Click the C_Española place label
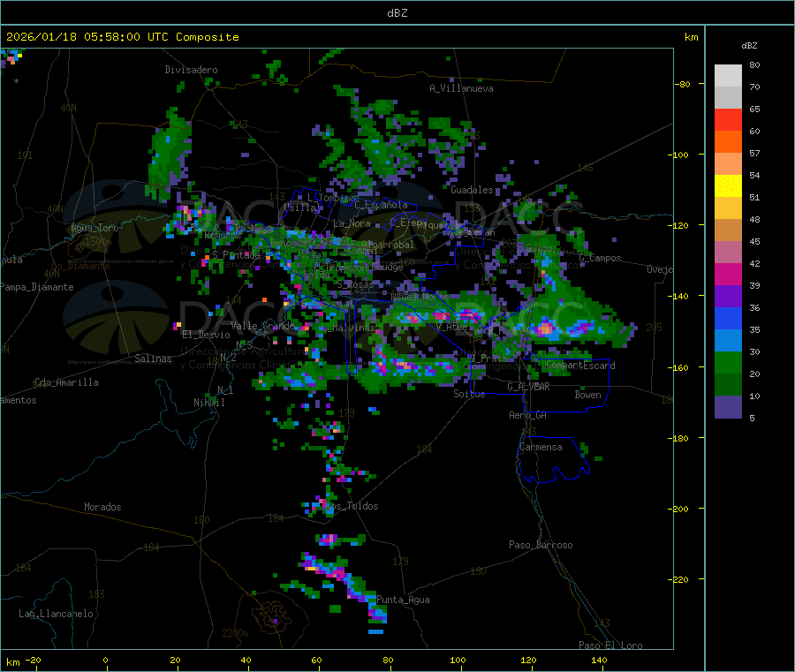Screen dimensions: 795x672 (381, 205)
